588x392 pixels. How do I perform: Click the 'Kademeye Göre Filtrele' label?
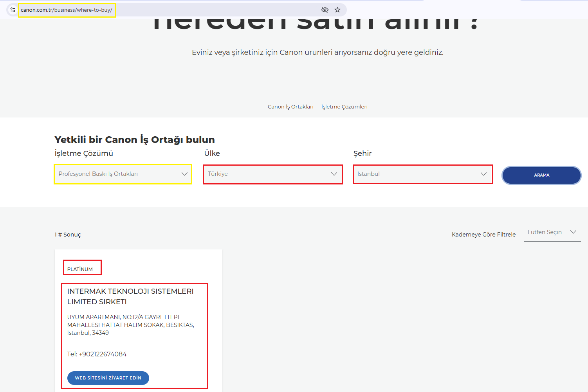point(483,235)
